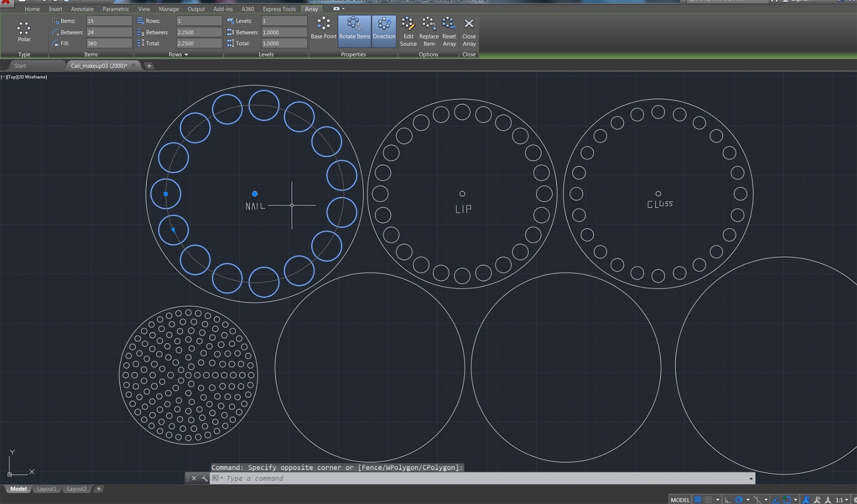Click the Rows icon in the ribbon
The height and width of the screenshot is (504, 857).
(141, 21)
